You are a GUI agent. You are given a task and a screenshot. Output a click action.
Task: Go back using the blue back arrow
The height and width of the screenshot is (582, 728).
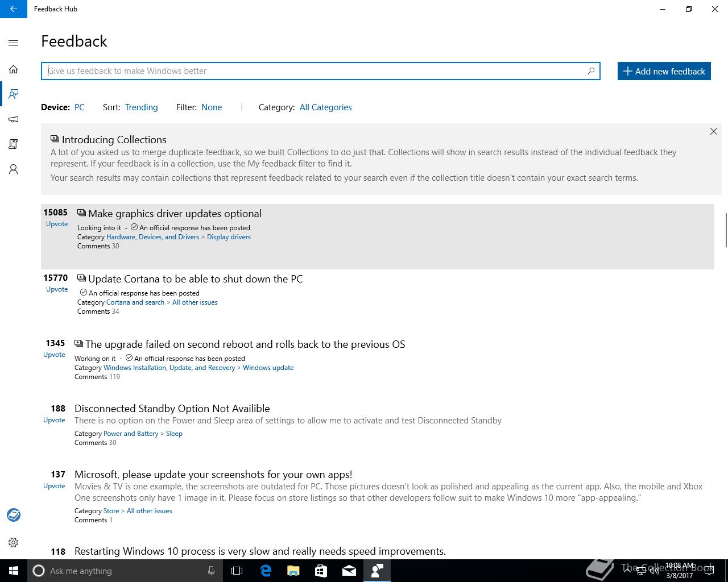(x=14, y=9)
